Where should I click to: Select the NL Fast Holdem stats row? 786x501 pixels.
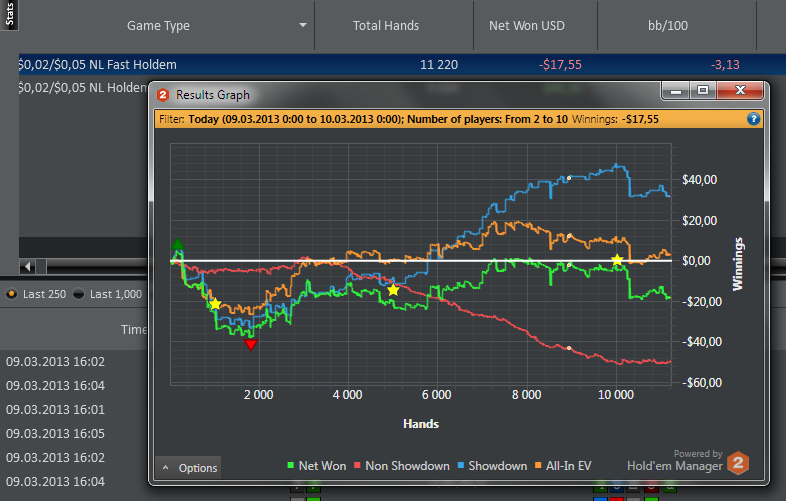tap(300, 65)
